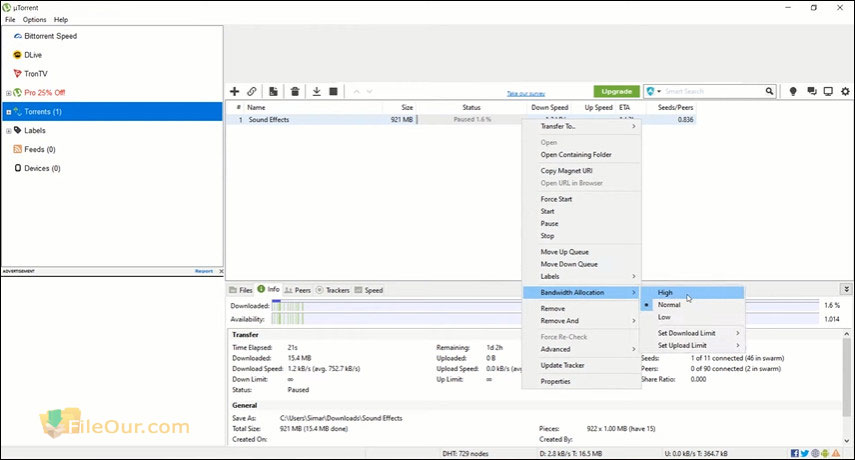This screenshot has width=855, height=460.
Task: Click the Add Torrent plus icon
Action: pyautogui.click(x=234, y=91)
